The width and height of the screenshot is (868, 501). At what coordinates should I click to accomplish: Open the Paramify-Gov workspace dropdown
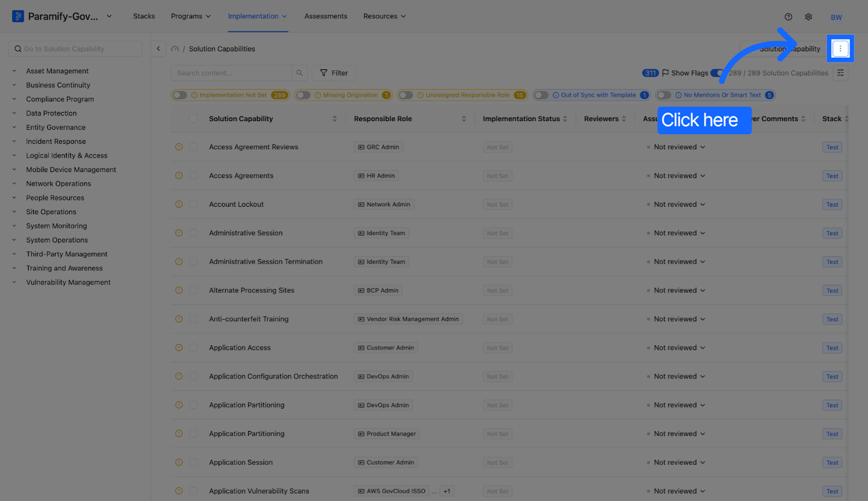(x=109, y=16)
